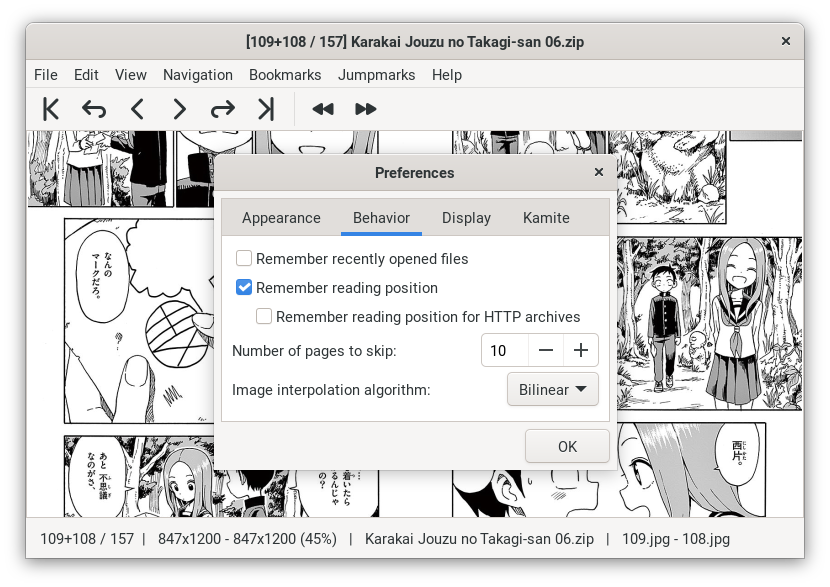Confirm preferences with OK
Screen dimensions: 830x587
(567, 446)
